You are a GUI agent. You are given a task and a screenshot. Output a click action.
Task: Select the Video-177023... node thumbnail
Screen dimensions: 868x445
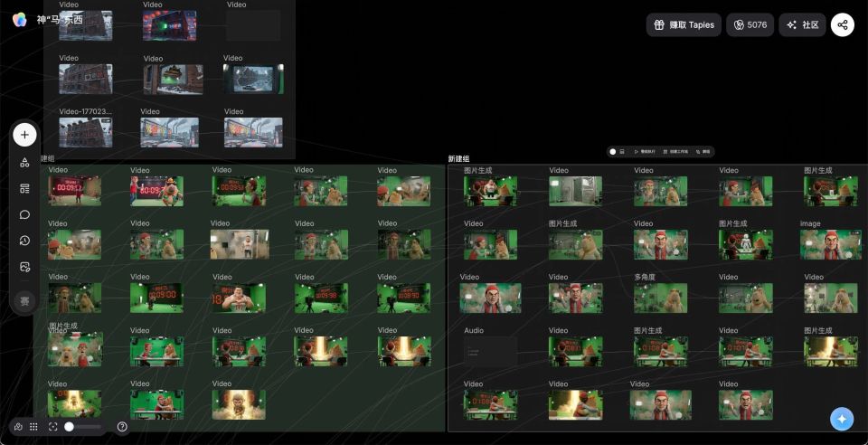(x=86, y=132)
